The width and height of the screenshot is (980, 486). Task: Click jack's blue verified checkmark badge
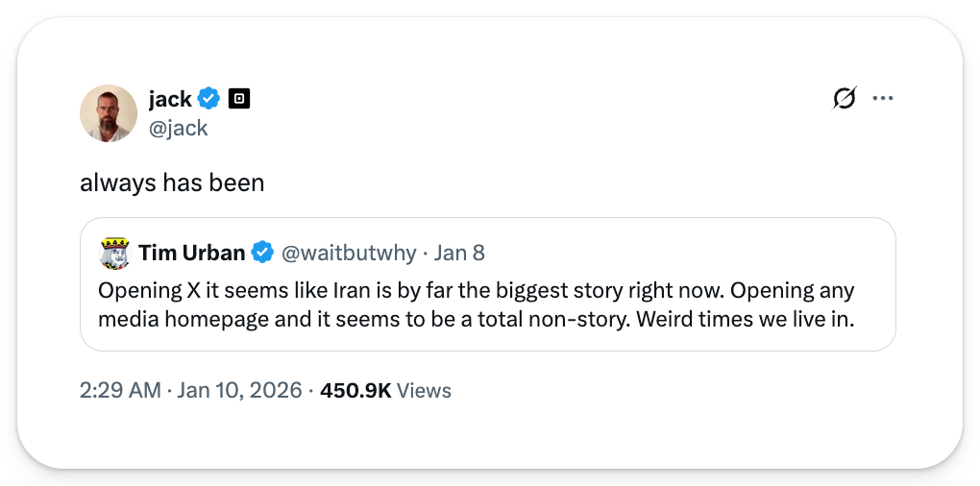tap(209, 98)
